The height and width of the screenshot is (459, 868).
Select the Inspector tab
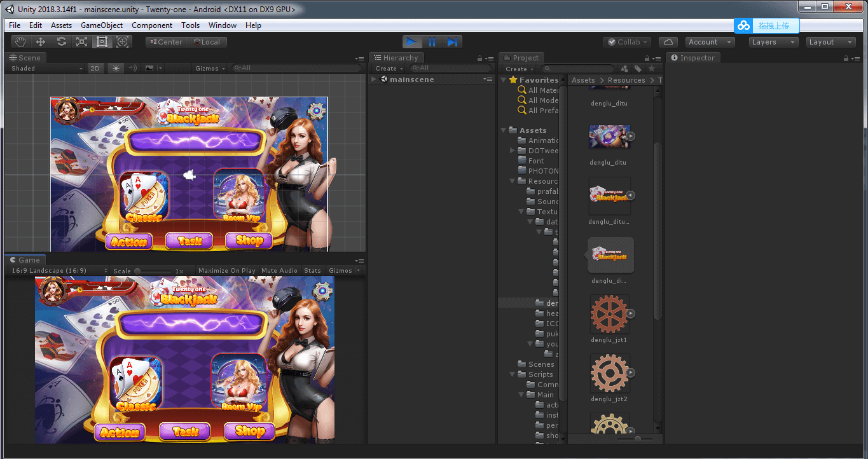692,58
